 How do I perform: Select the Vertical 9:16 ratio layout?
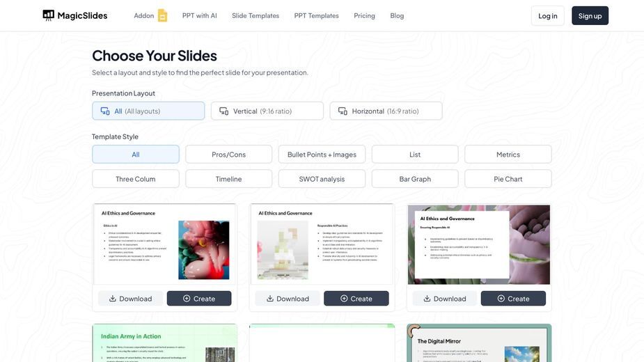click(x=267, y=111)
